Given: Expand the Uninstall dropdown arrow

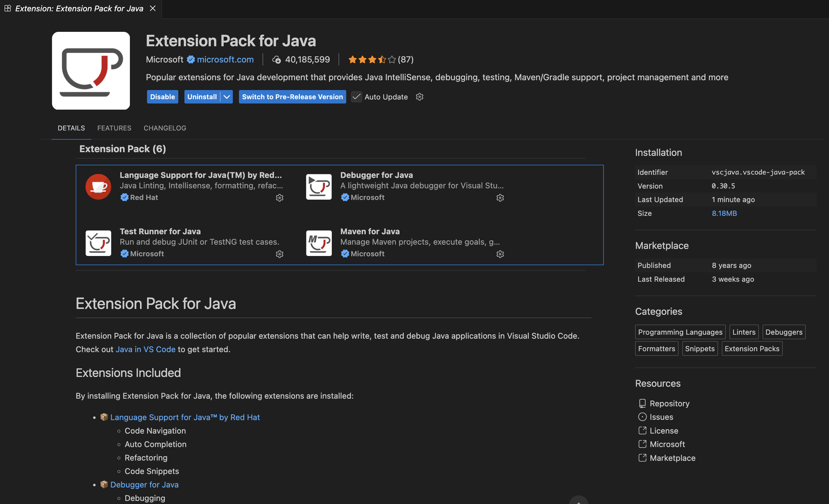Looking at the screenshot, I should click(x=227, y=97).
